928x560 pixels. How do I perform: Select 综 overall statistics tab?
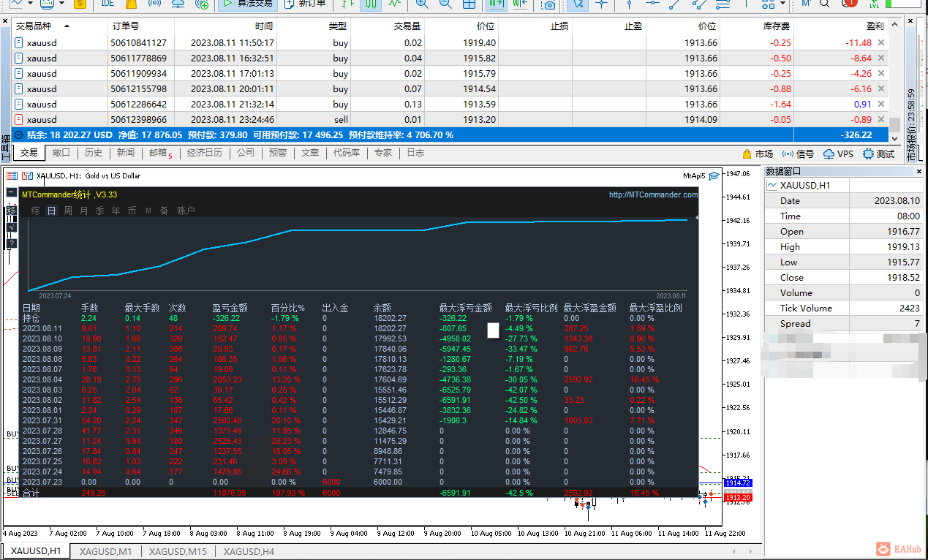click(x=35, y=211)
